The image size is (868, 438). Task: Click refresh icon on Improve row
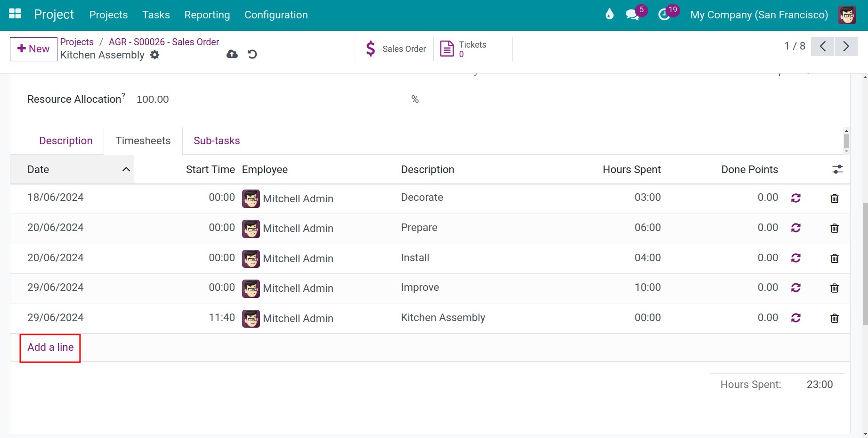(796, 288)
